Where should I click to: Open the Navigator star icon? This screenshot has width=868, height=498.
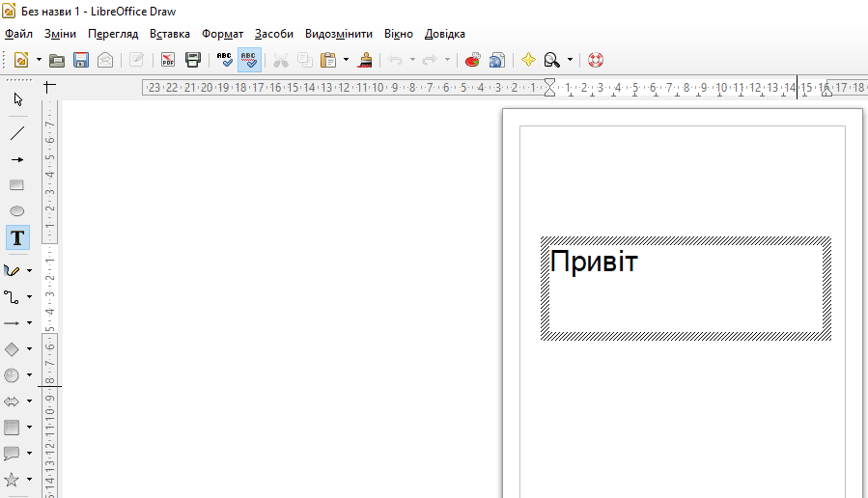pos(529,60)
